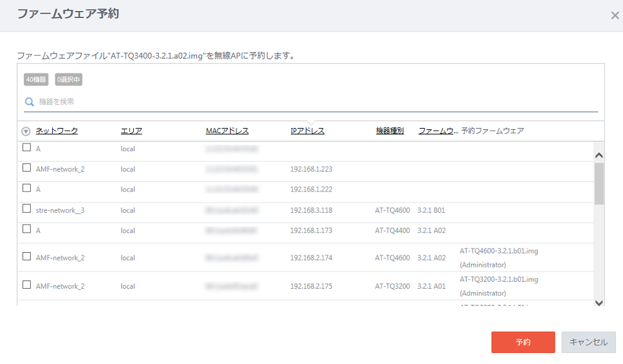Click the 0選択中 badge

(x=68, y=79)
